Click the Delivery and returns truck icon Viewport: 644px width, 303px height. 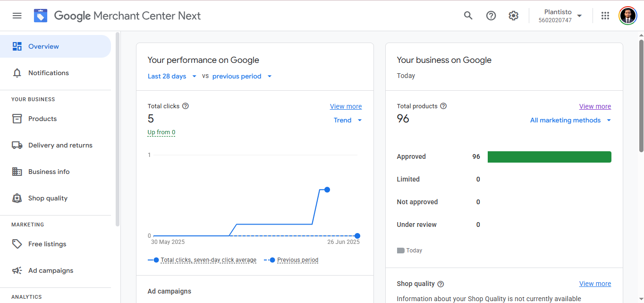pos(17,145)
